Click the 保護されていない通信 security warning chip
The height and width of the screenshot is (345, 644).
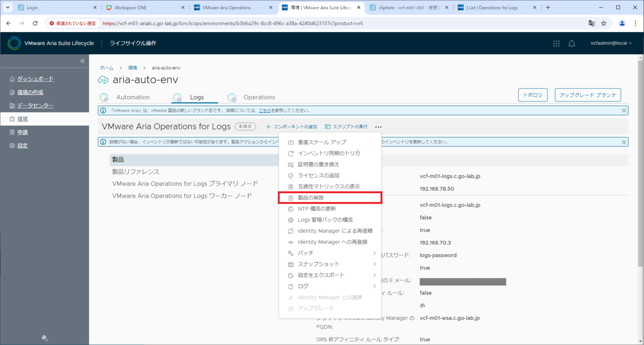pyautogui.click(x=72, y=24)
